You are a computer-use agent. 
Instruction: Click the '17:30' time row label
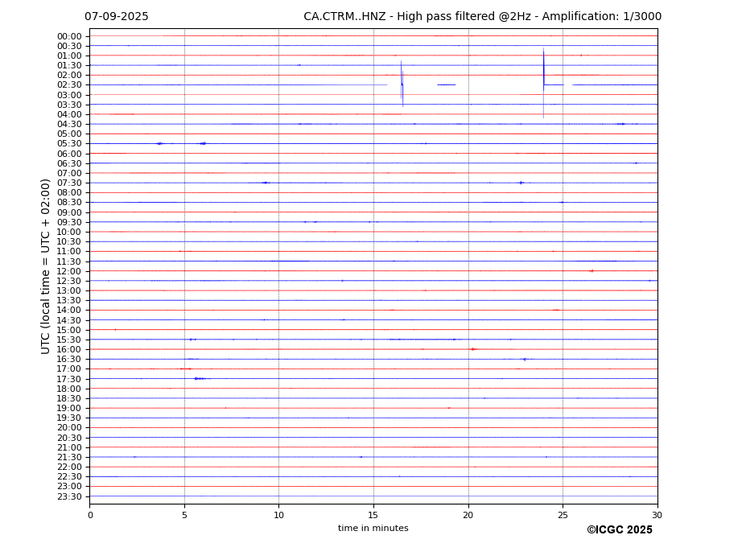point(69,379)
